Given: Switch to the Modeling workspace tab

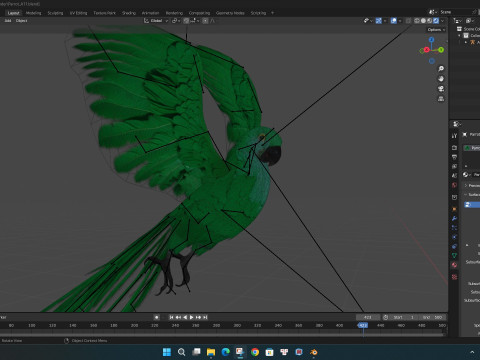Looking at the screenshot, I should pos(33,13).
